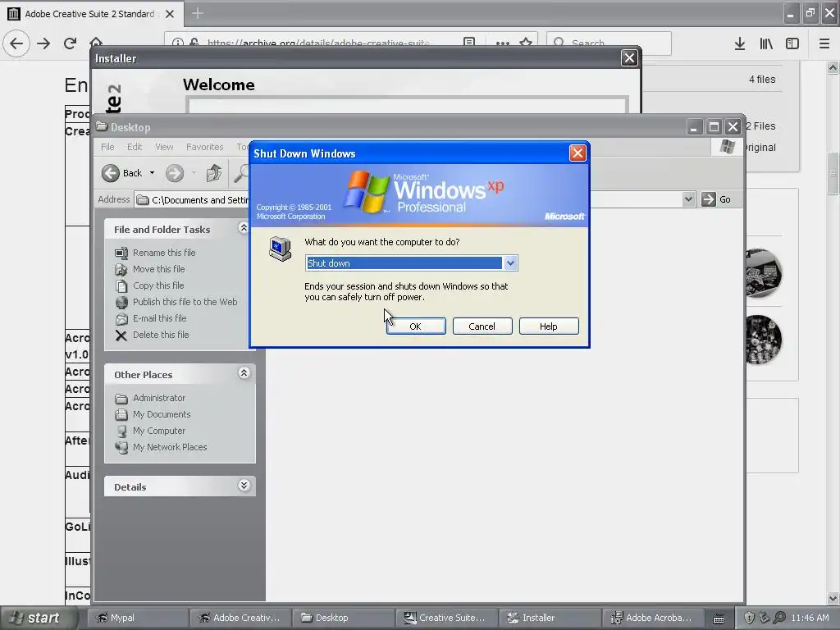Viewport: 840px width, 630px height.
Task: Go back in the Desktop explorer window
Action: click(x=122, y=173)
